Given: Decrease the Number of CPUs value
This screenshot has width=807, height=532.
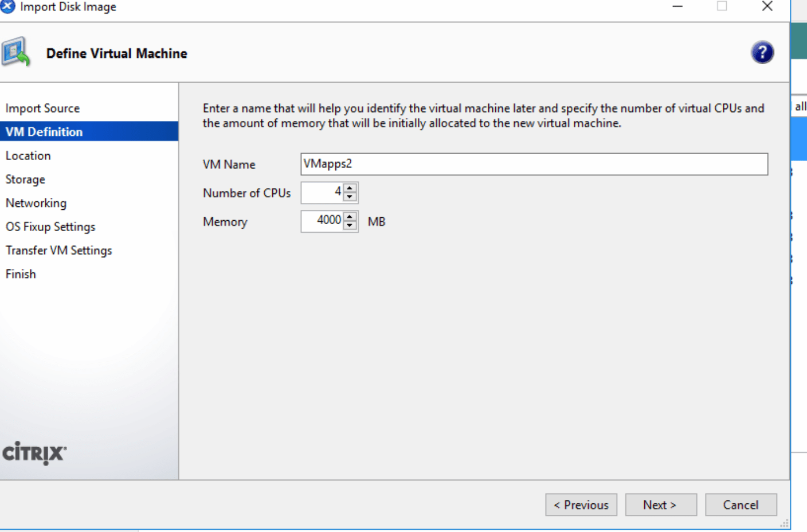Looking at the screenshot, I should click(x=350, y=197).
